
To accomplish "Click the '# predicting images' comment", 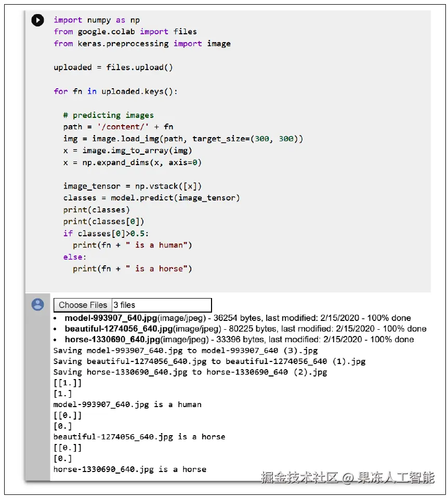I will 109,115.
